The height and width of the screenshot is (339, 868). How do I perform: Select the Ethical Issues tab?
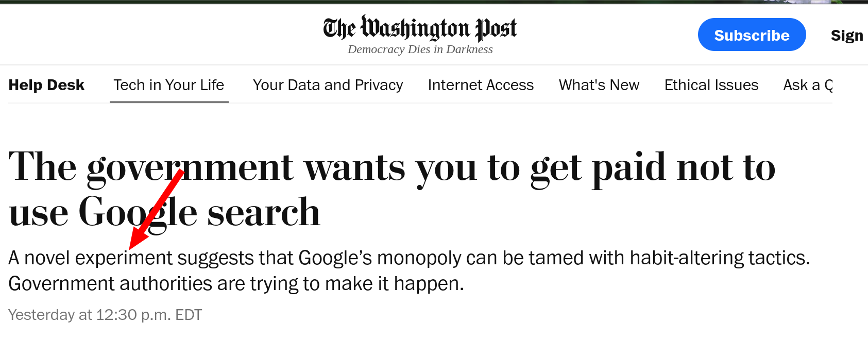pyautogui.click(x=711, y=85)
